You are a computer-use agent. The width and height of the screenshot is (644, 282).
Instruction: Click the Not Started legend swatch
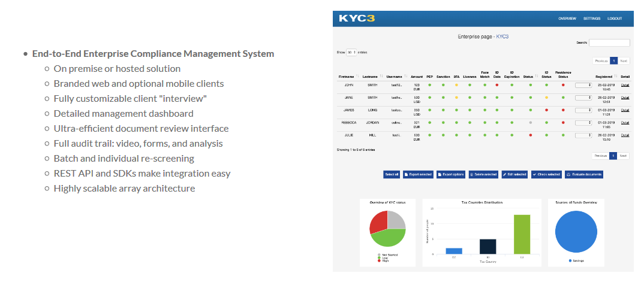tap(379, 254)
